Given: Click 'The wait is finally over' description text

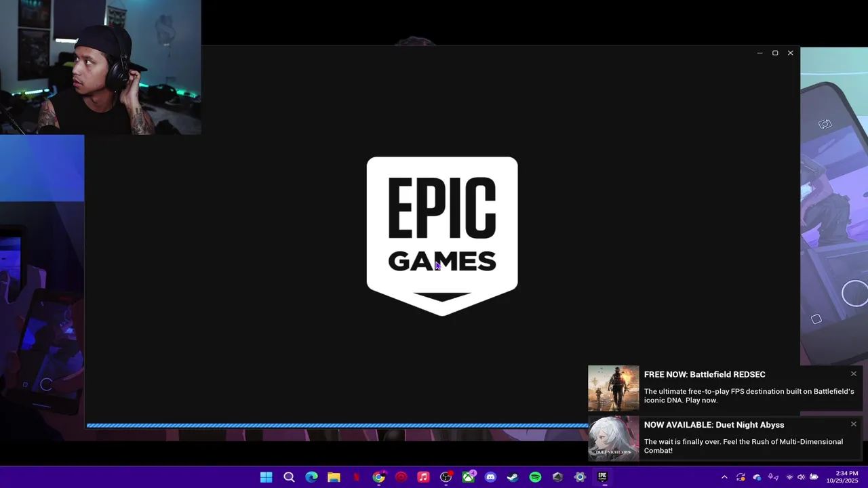Looking at the screenshot, I should pos(743,446).
